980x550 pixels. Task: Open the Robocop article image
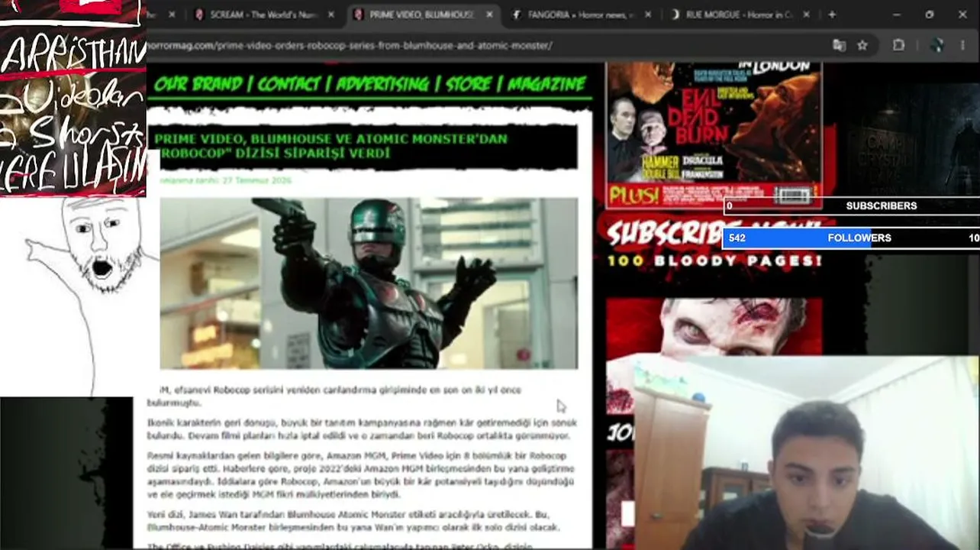369,283
